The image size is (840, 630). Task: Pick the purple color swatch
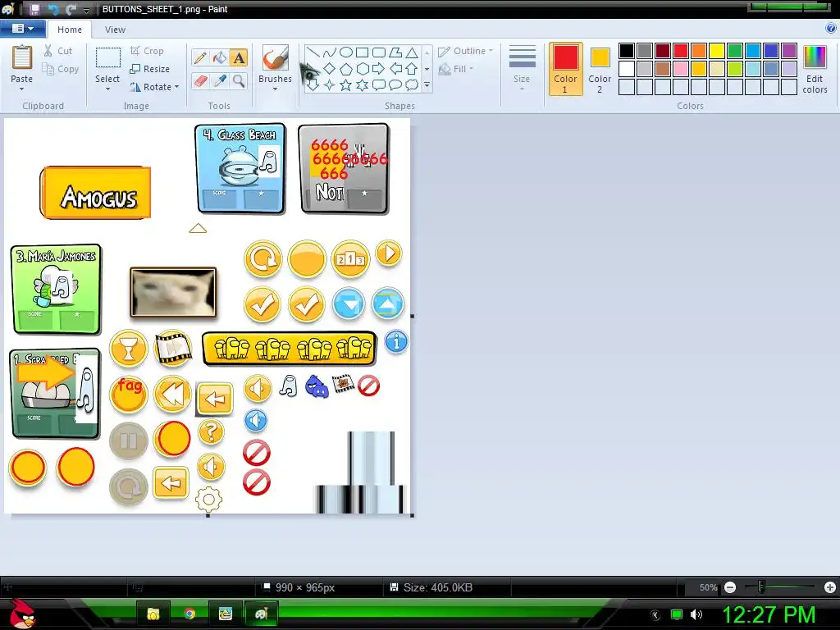pyautogui.click(x=789, y=51)
